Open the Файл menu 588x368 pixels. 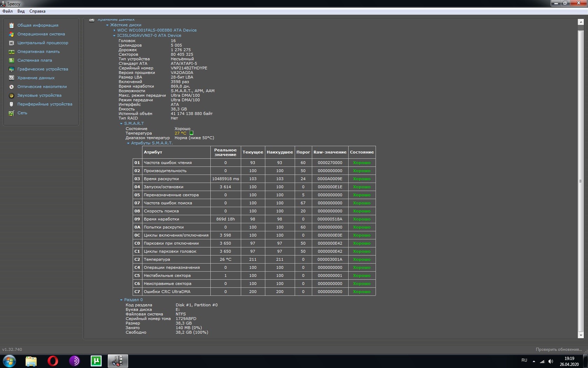[x=7, y=11]
